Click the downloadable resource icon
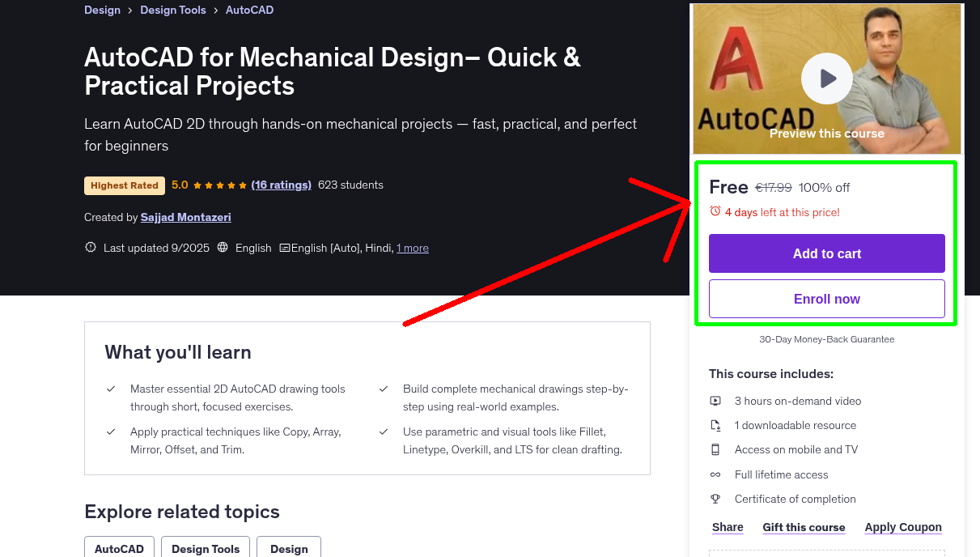 [715, 424]
